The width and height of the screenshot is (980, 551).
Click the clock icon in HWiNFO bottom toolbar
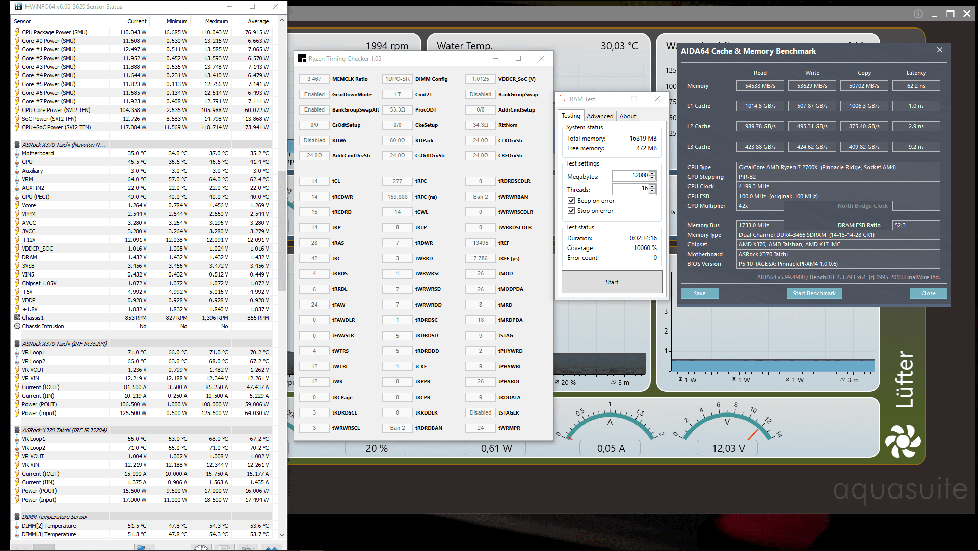pos(201,548)
